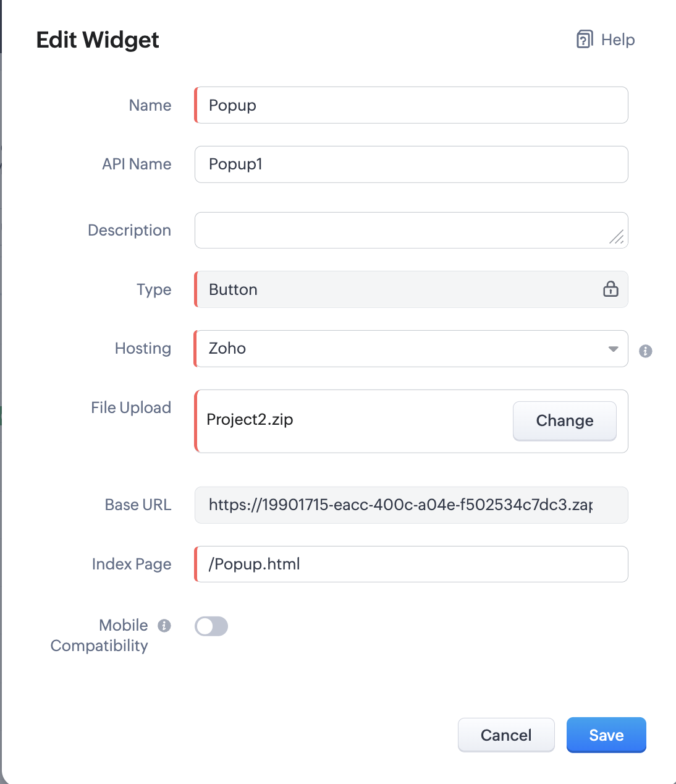The height and width of the screenshot is (784, 676).
Task: Cancel editing the widget
Action: point(506,735)
